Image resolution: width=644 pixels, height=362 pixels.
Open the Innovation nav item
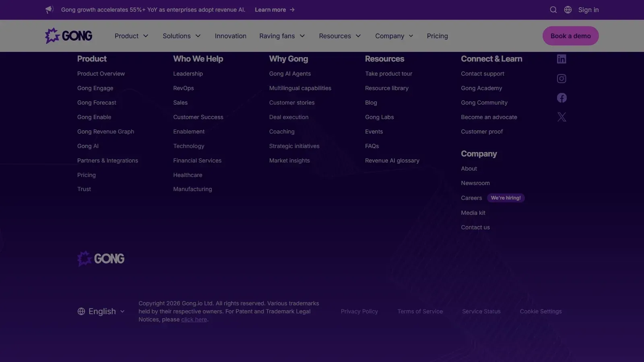tap(231, 36)
